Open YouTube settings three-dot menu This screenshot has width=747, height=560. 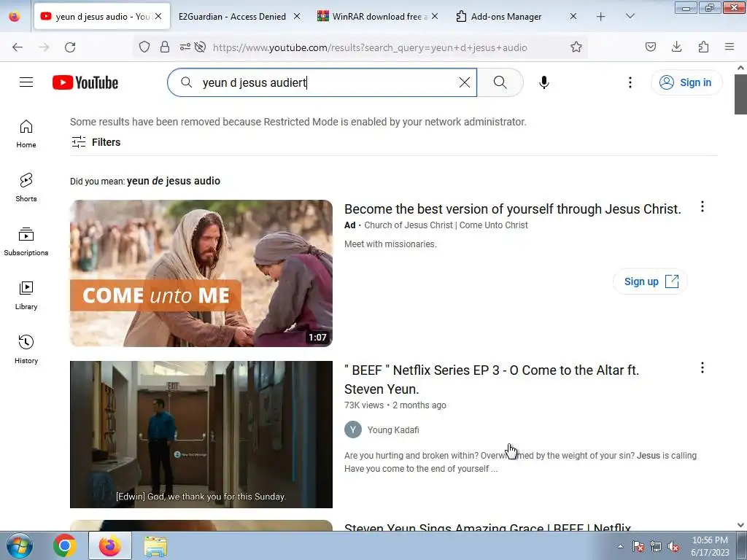click(630, 82)
